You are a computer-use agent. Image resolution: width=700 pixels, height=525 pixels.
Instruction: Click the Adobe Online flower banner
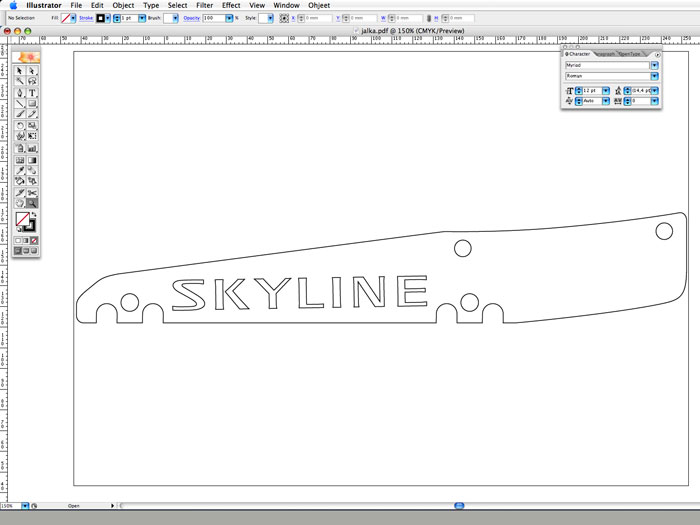click(26, 57)
